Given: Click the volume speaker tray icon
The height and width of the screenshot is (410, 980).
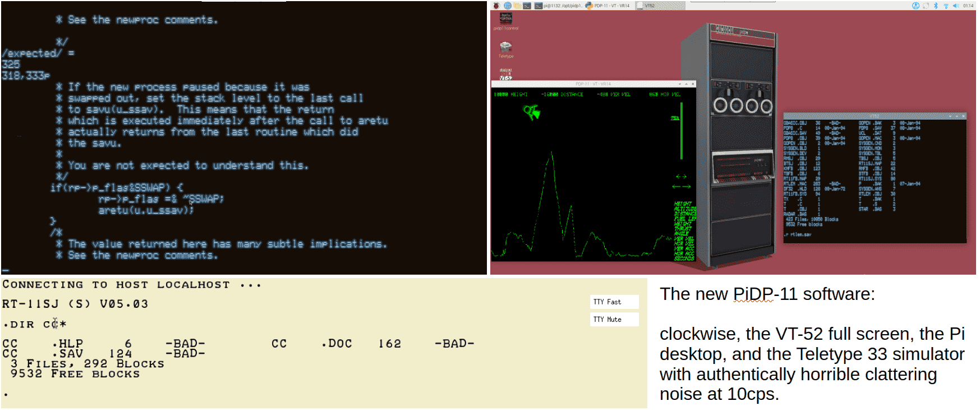Looking at the screenshot, I should tap(955, 6).
